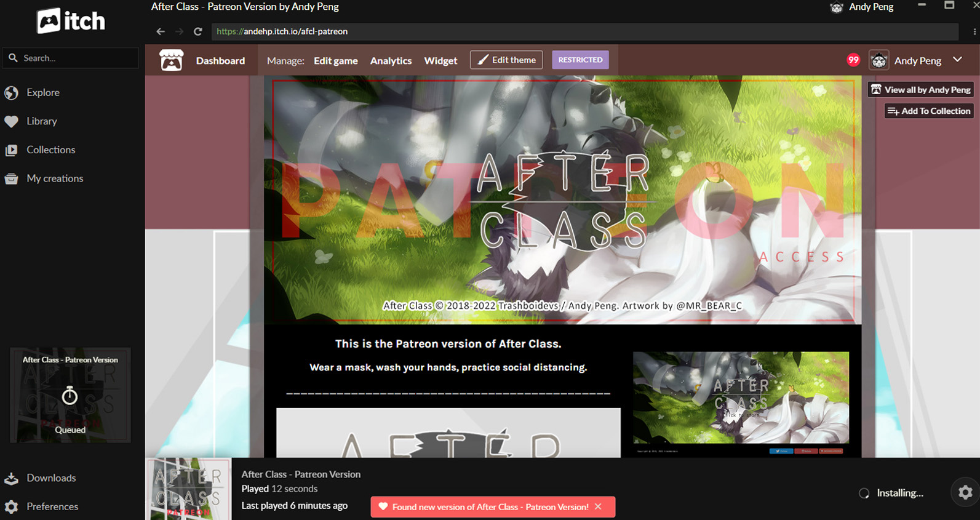Click the Edit theme button
Image resolution: width=980 pixels, height=520 pixels.
tap(506, 60)
